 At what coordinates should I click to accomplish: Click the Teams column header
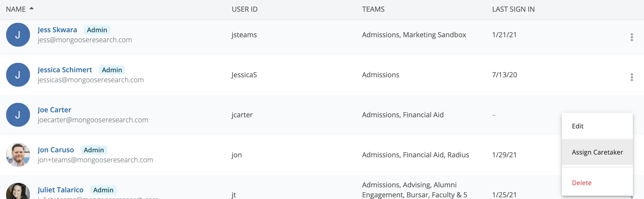coord(373,9)
